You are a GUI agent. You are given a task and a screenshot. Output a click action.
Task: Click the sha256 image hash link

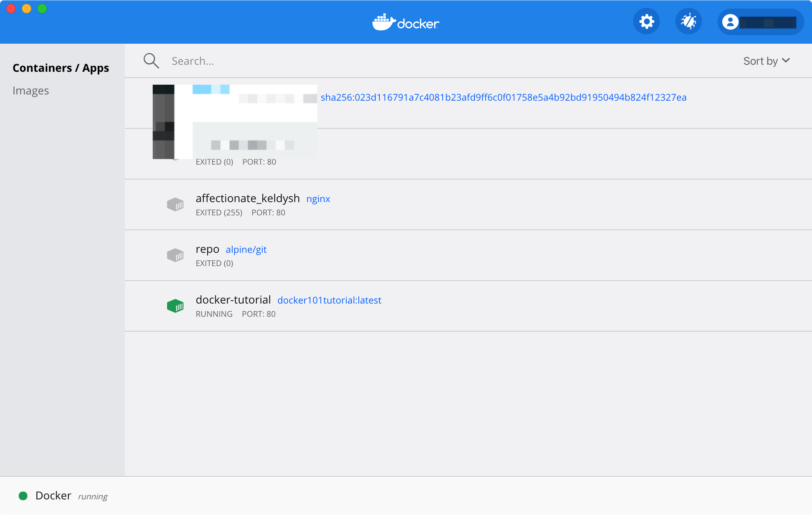coord(503,98)
